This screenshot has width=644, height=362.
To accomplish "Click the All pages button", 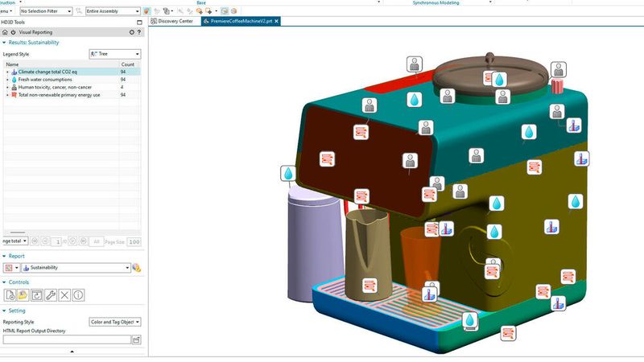I will (96, 241).
